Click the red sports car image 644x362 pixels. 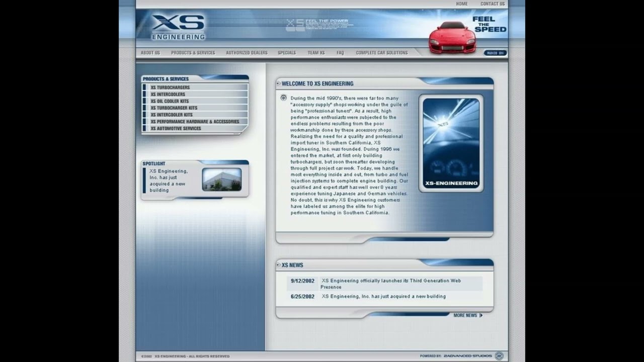pos(452,37)
